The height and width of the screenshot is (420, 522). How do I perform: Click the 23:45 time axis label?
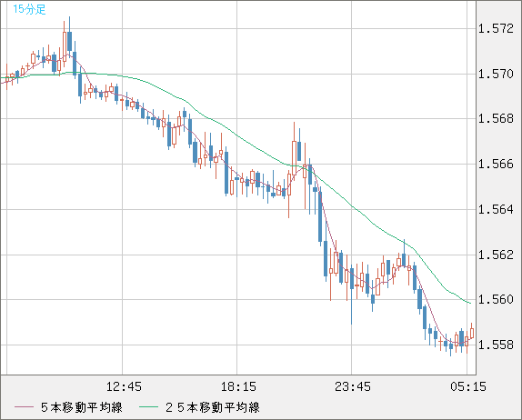(x=353, y=386)
